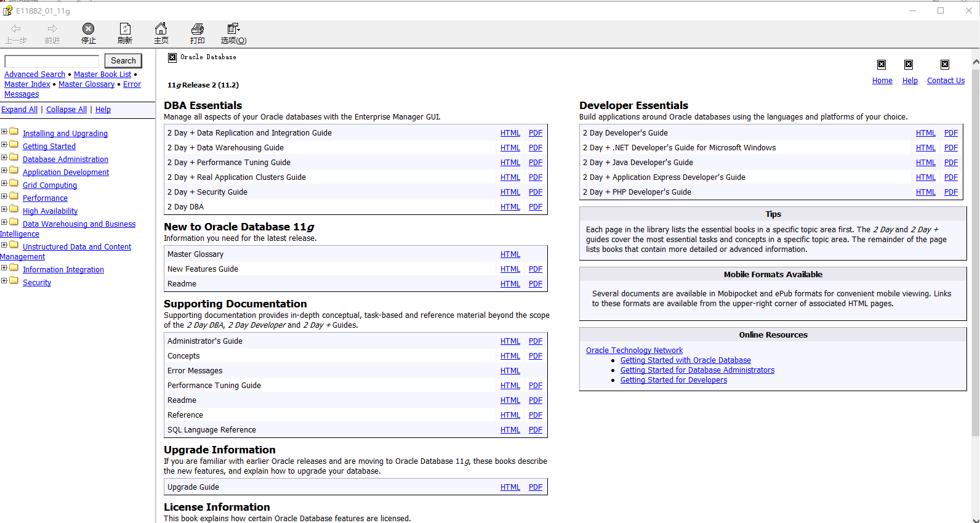980x523 pixels.
Task: Open HTML of 2 Day Developer's Guide
Action: click(x=926, y=133)
